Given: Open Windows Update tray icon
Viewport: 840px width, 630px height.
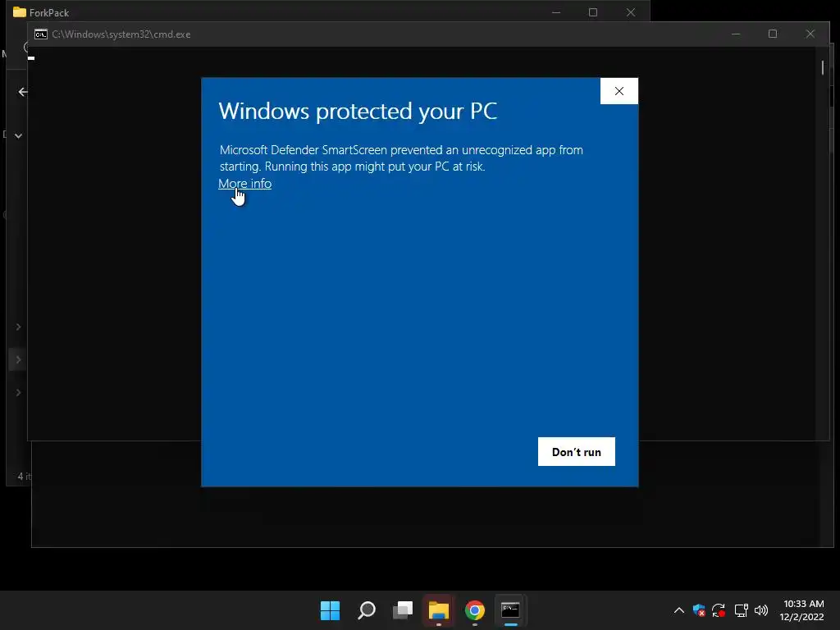Looking at the screenshot, I should [x=719, y=610].
